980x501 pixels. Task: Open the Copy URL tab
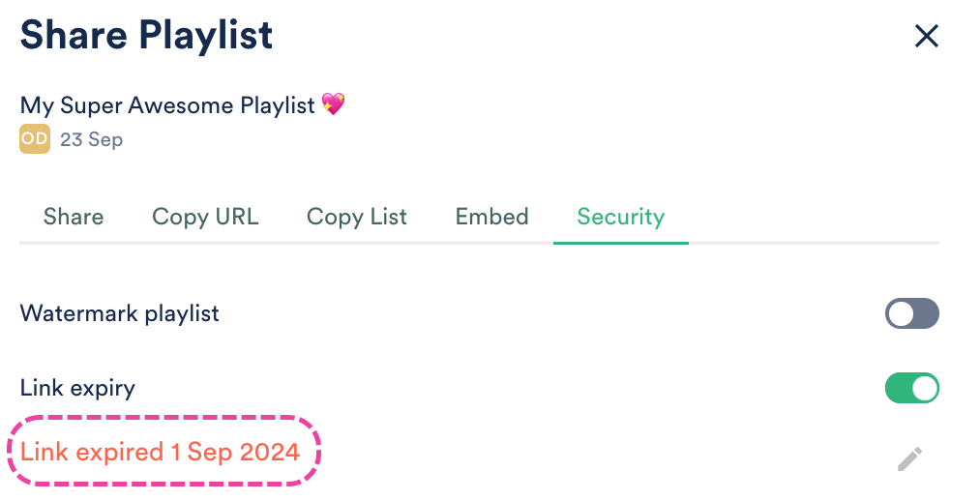tap(205, 217)
